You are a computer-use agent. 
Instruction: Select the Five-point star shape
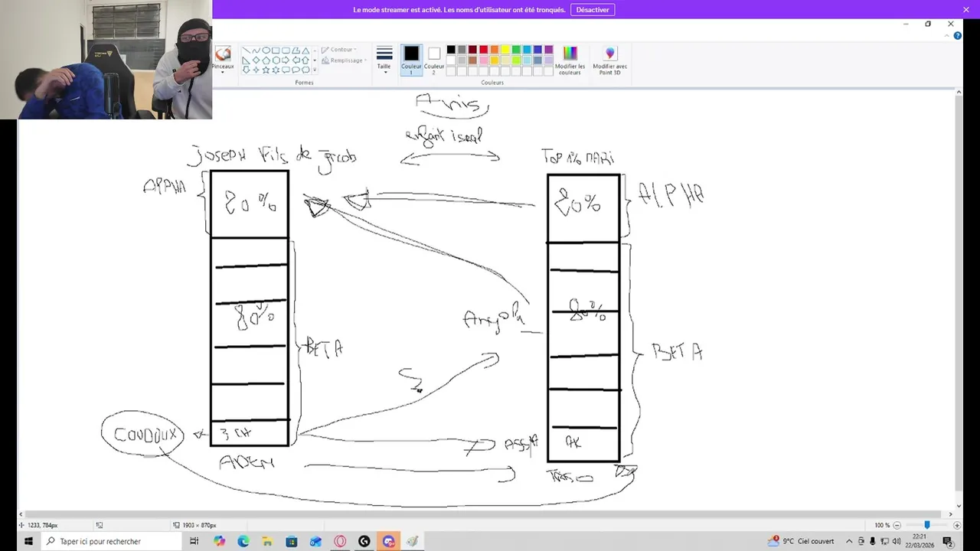click(x=266, y=70)
